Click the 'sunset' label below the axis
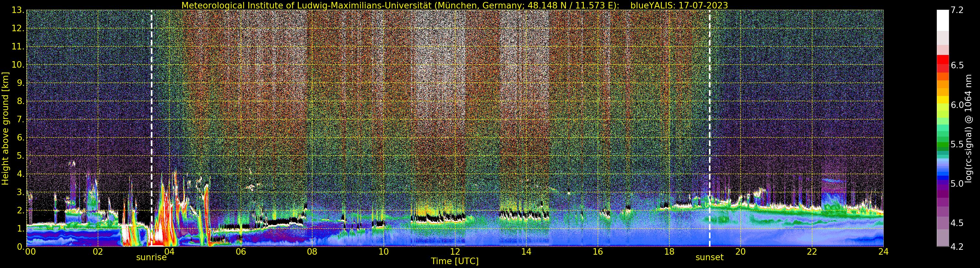980x268 pixels. 710,257
